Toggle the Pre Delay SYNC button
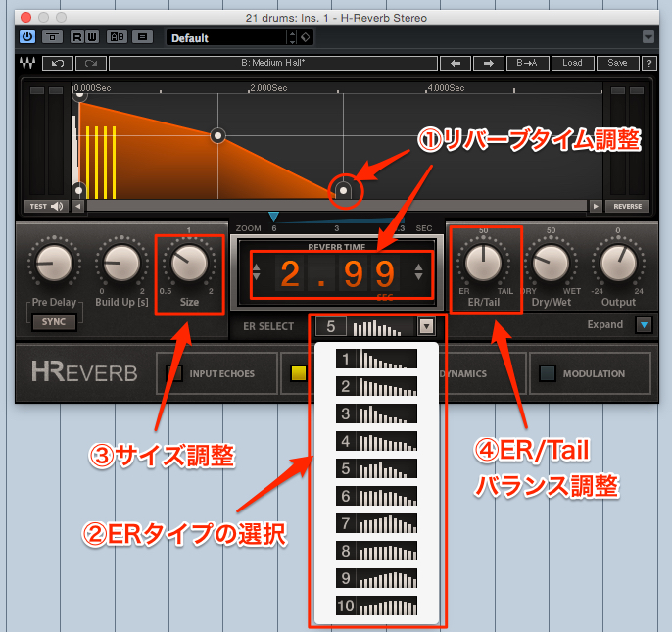The width and height of the screenshot is (672, 632). click(x=54, y=322)
